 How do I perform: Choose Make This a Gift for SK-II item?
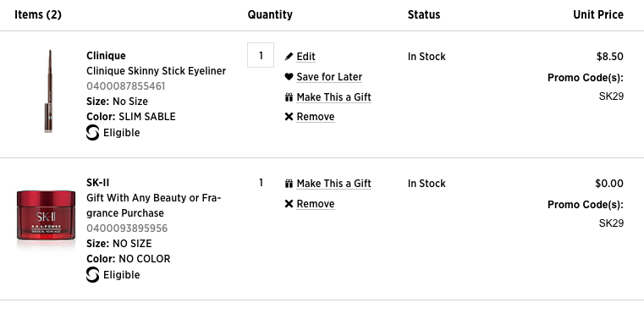[334, 184]
